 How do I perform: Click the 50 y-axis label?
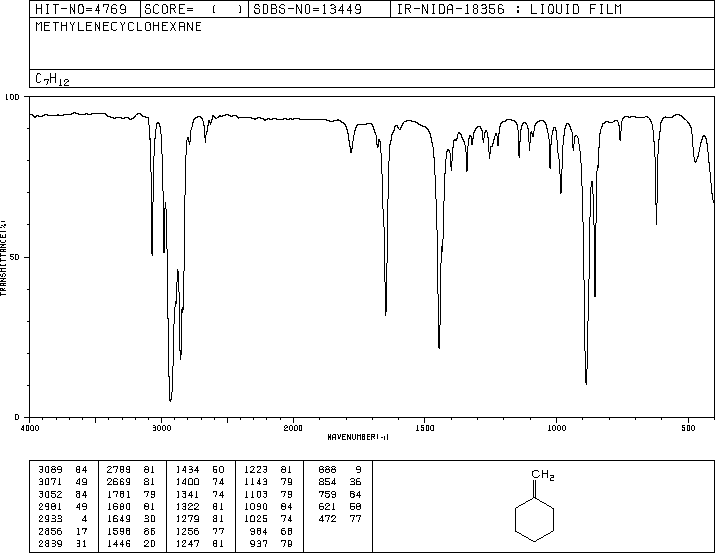pyautogui.click(x=15, y=257)
